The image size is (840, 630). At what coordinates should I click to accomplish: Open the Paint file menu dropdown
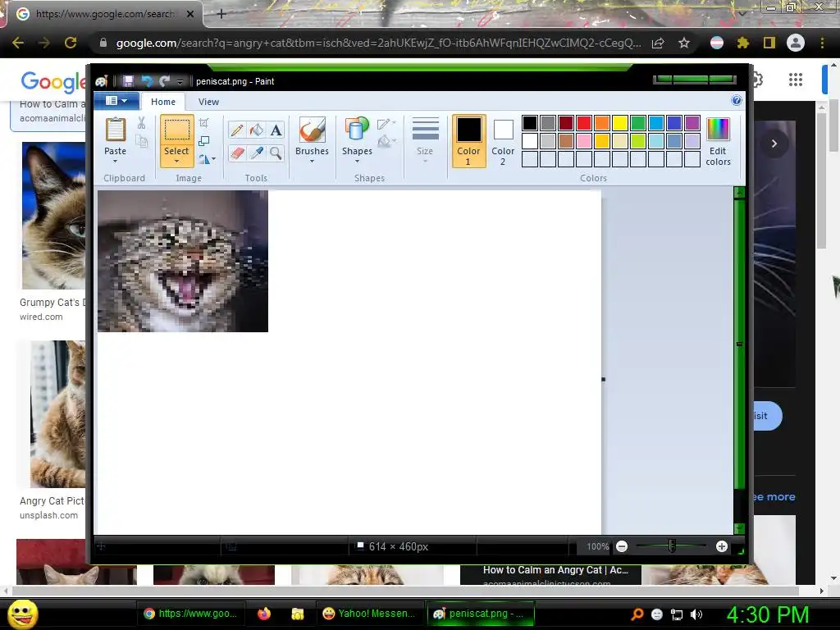point(116,101)
